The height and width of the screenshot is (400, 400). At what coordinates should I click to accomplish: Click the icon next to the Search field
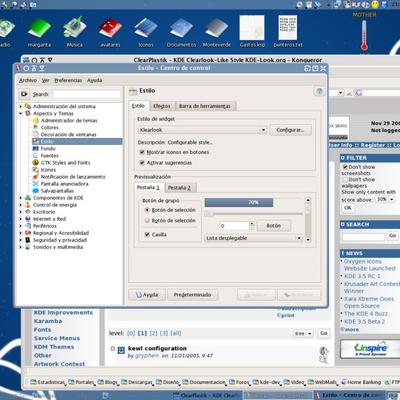(24, 94)
